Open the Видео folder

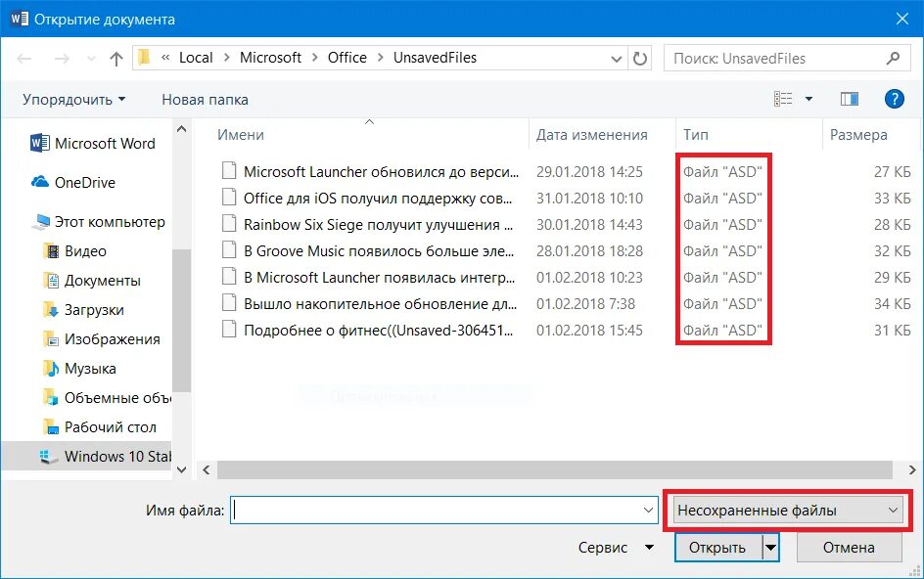(76, 251)
